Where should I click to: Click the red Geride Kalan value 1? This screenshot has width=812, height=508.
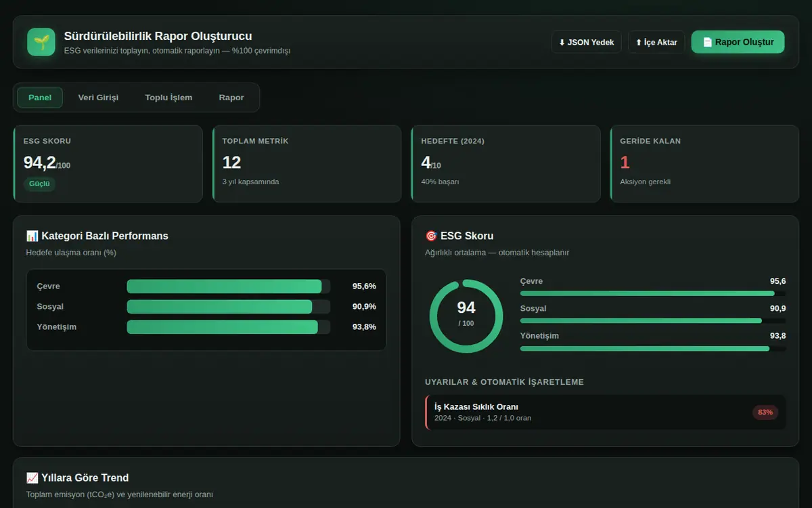point(625,163)
